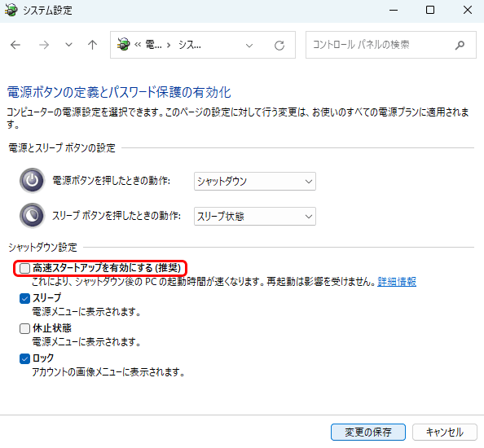Click the address bar power options icon
This screenshot has width=484, height=448.
click(124, 45)
